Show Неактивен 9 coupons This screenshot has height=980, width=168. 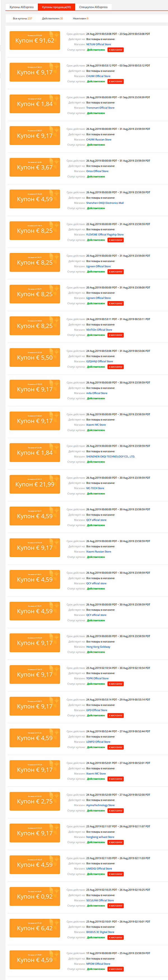(x=81, y=18)
